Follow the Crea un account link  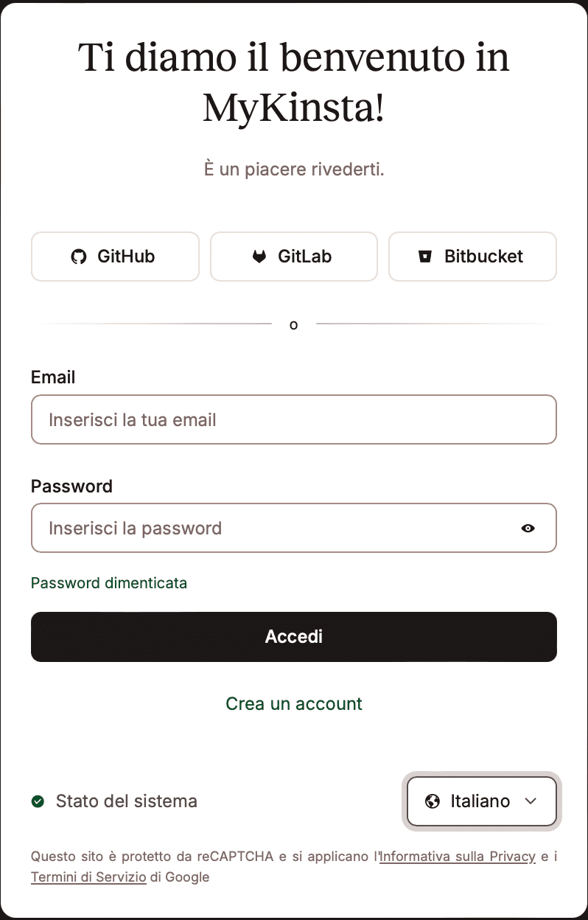[x=294, y=703]
